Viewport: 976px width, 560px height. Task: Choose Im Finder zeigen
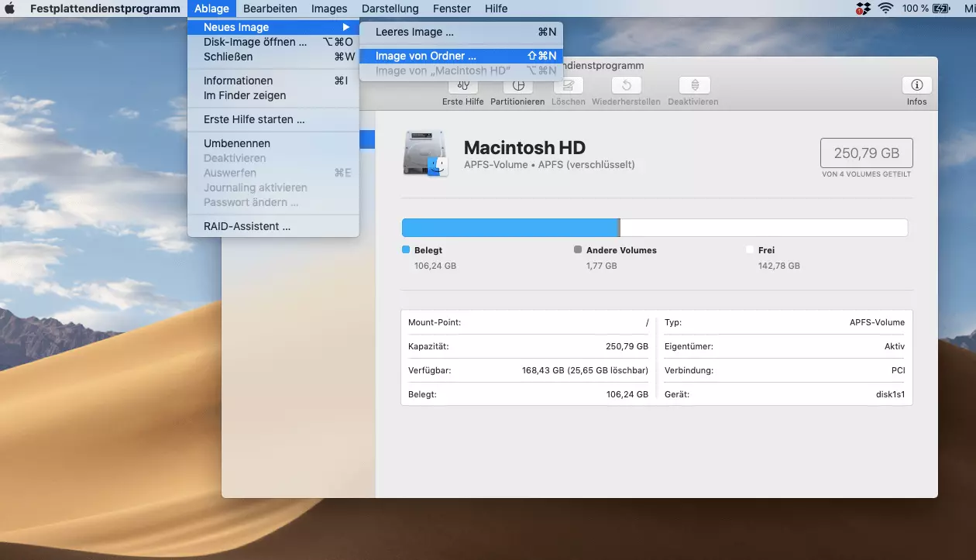click(273, 95)
